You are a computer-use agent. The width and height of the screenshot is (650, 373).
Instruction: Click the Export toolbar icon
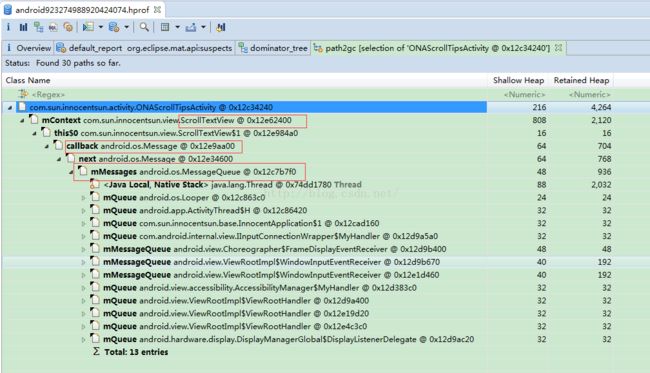(x=191, y=27)
